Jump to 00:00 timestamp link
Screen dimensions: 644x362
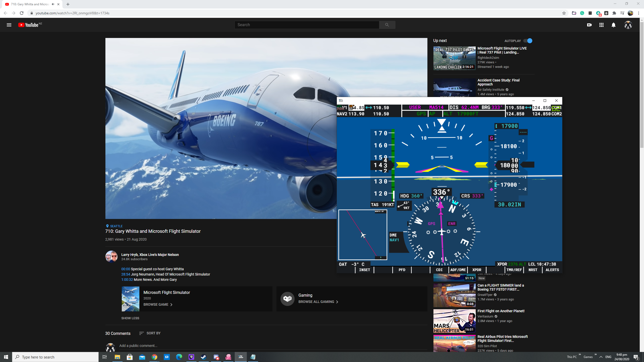(x=126, y=269)
